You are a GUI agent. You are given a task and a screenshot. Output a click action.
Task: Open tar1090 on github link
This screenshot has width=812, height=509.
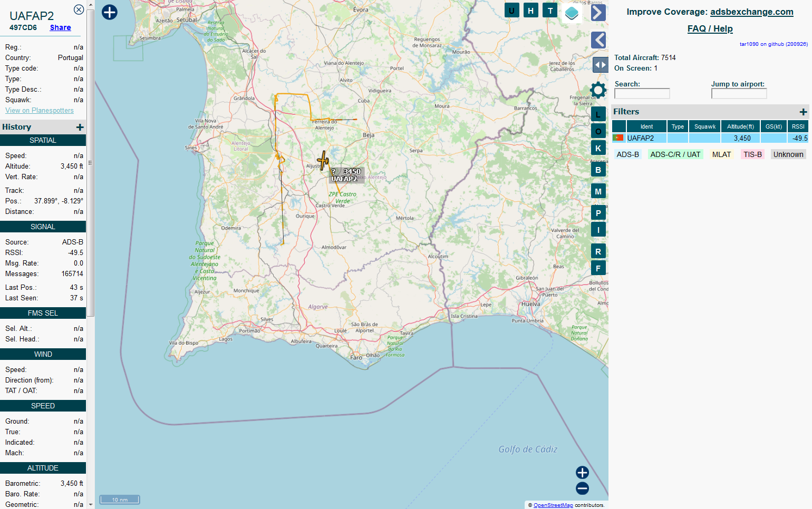click(774, 44)
